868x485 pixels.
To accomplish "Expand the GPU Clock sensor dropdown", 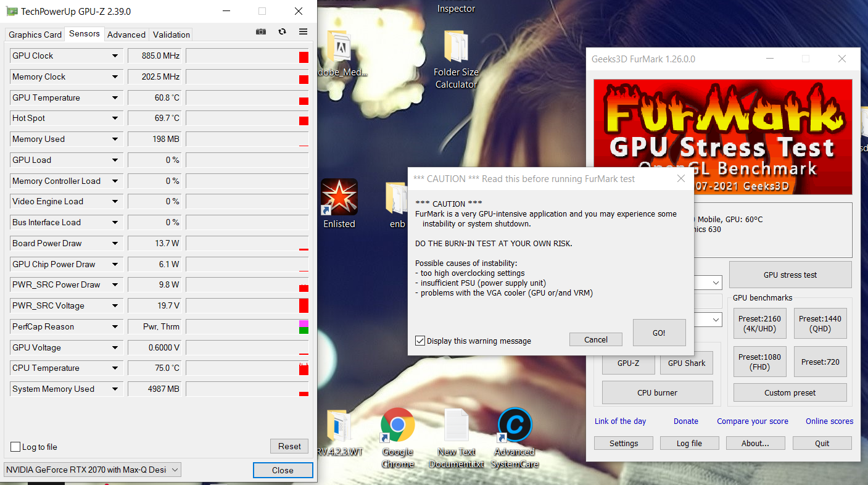I will [115, 56].
